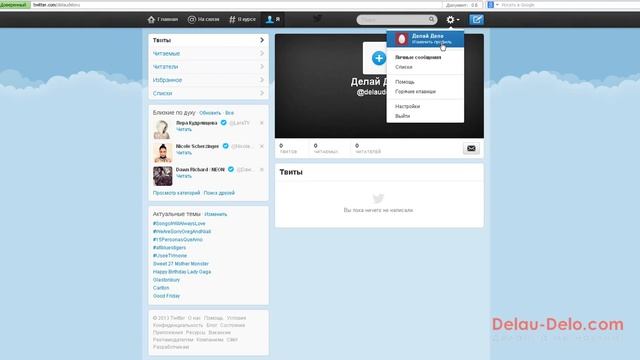Open Личные сообщения menu item
The height and width of the screenshot is (360, 640).
click(418, 58)
